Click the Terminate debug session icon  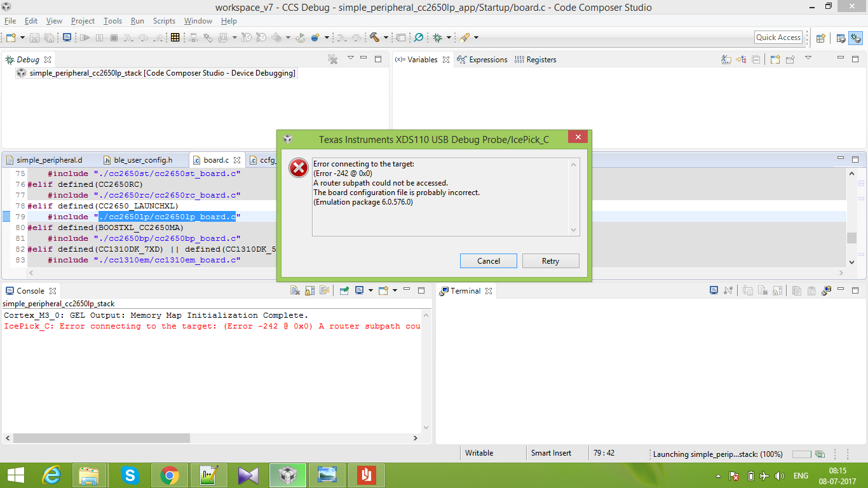[x=115, y=37]
